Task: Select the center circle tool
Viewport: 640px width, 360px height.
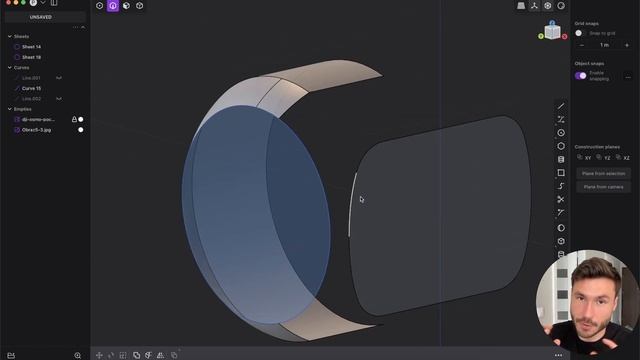Action: click(x=561, y=133)
